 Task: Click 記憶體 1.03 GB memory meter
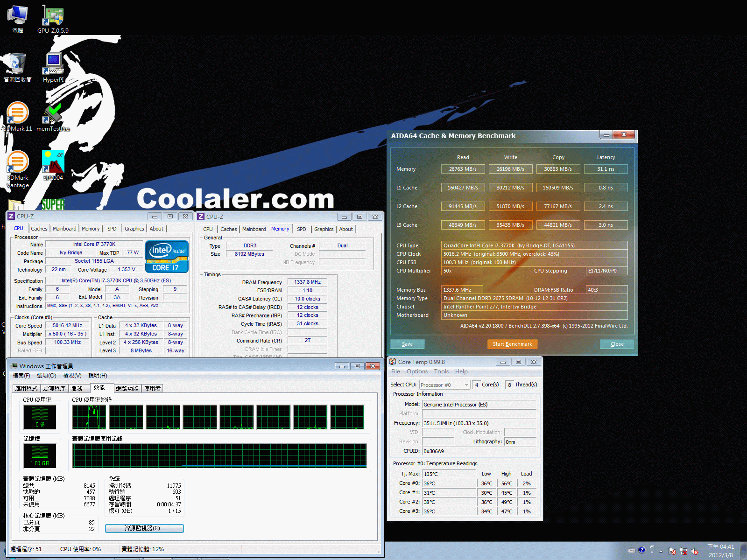click(40, 455)
